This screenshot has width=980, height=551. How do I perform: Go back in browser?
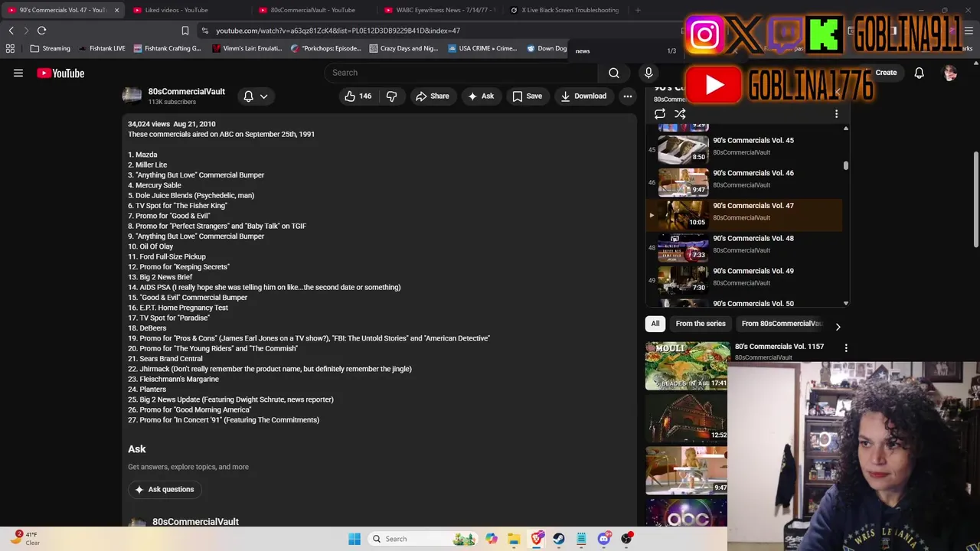tap(11, 31)
